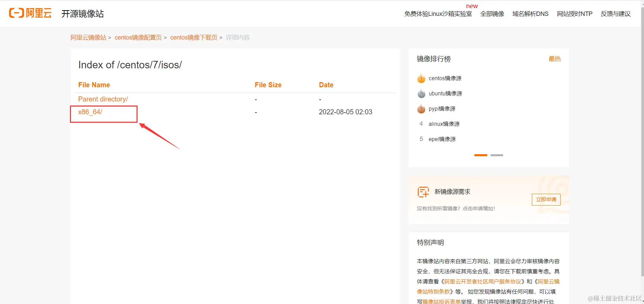Click the 立即申请 button
Image resolution: width=644 pixels, height=304 pixels.
click(546, 200)
